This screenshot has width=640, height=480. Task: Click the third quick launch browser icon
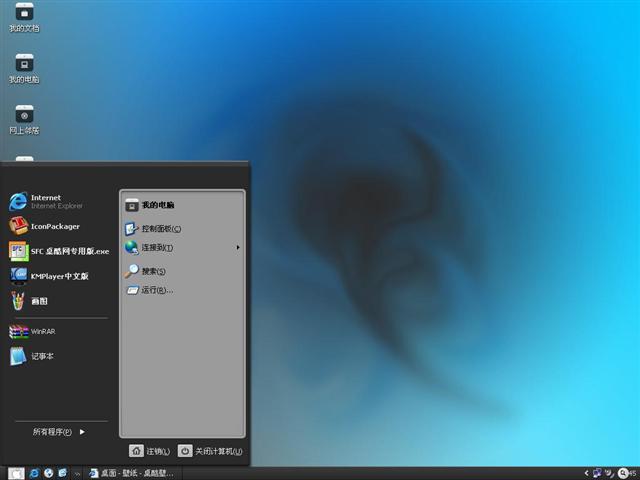tap(62, 473)
